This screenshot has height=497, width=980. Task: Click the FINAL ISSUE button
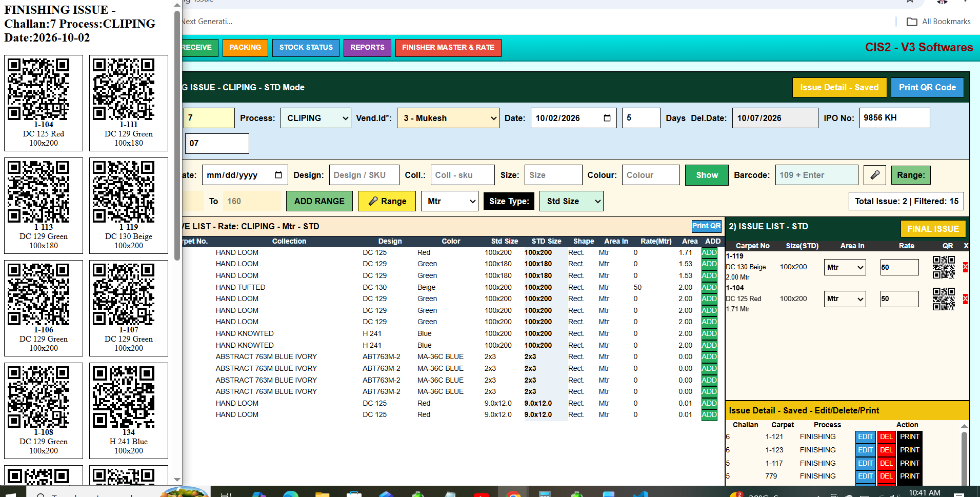click(x=933, y=229)
